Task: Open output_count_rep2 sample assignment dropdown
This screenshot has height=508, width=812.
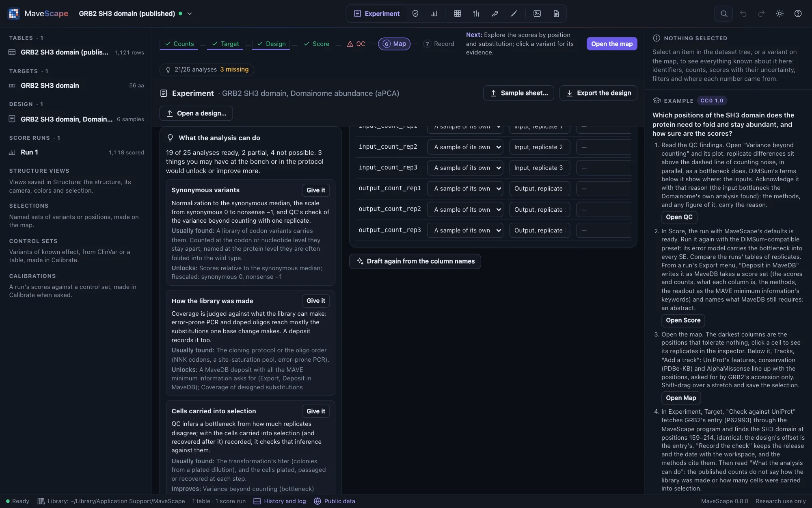Action: 465,210
